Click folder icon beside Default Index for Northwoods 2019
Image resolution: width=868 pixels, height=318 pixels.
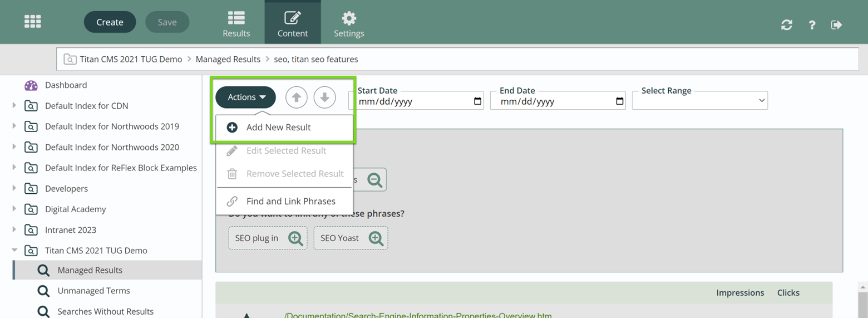pos(31,126)
